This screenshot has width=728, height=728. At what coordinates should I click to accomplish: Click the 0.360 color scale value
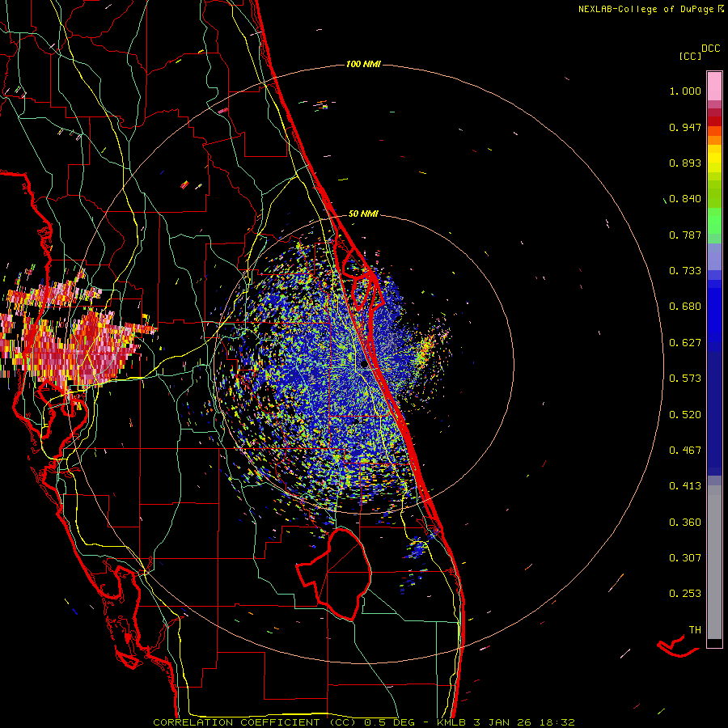(685, 523)
